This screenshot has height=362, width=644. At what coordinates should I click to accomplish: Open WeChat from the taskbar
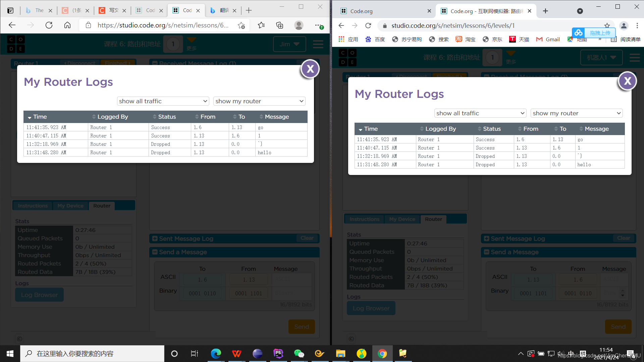[299, 354]
